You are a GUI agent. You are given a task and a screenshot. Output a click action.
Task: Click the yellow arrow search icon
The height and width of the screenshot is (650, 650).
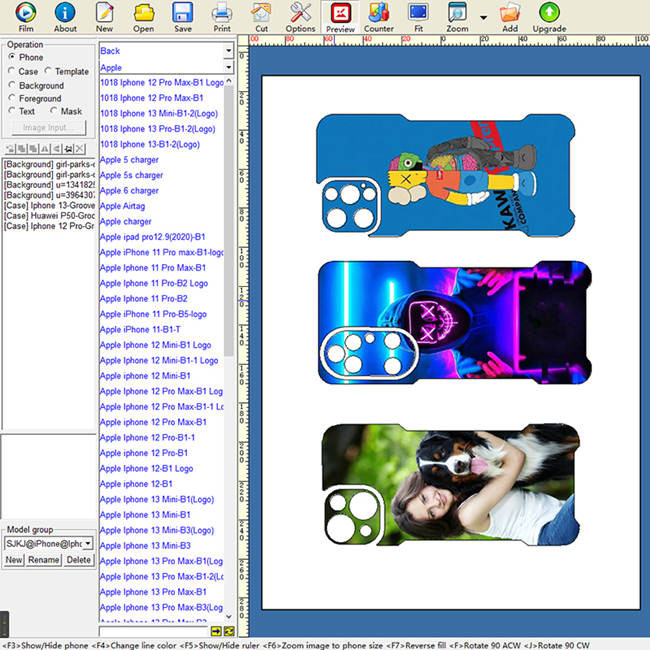tap(216, 631)
